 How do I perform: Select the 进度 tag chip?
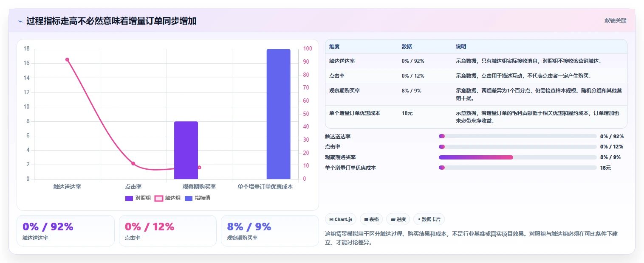click(398, 219)
